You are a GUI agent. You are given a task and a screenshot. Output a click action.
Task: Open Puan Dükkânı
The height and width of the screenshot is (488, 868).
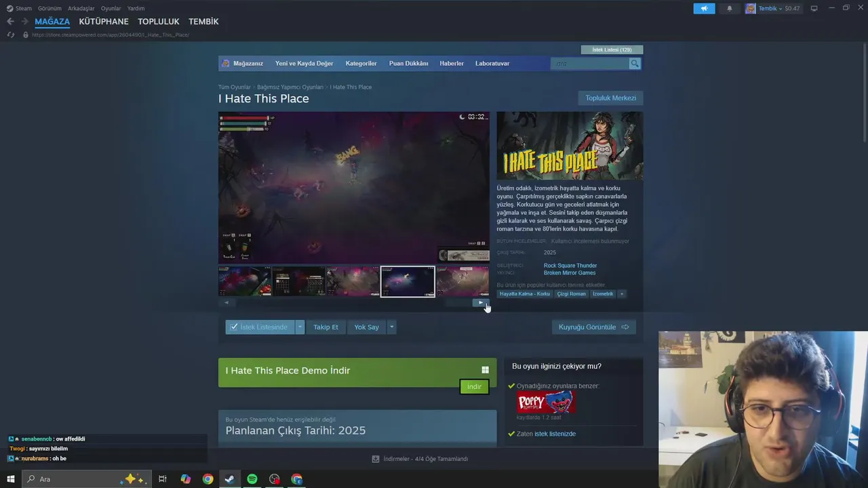pos(408,63)
